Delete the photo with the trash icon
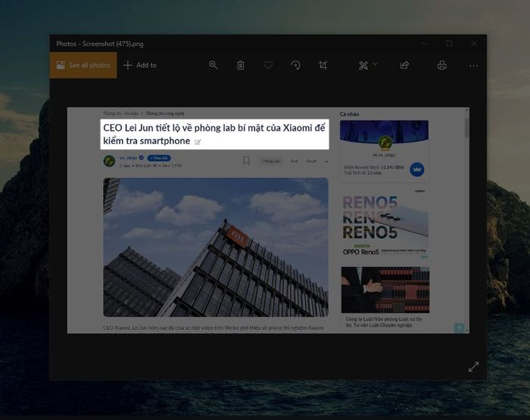The image size is (530, 420). [x=241, y=65]
